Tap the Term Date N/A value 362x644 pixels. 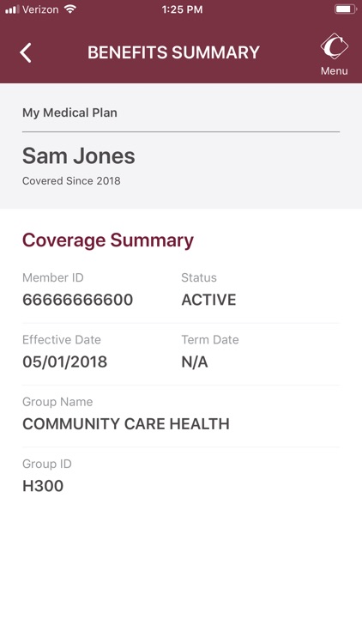pos(195,361)
